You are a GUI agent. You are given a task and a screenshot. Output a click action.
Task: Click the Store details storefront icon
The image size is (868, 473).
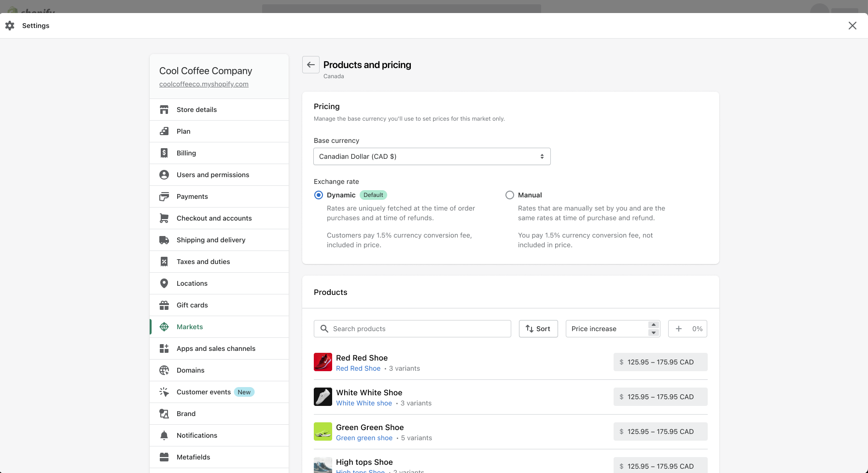click(x=164, y=110)
